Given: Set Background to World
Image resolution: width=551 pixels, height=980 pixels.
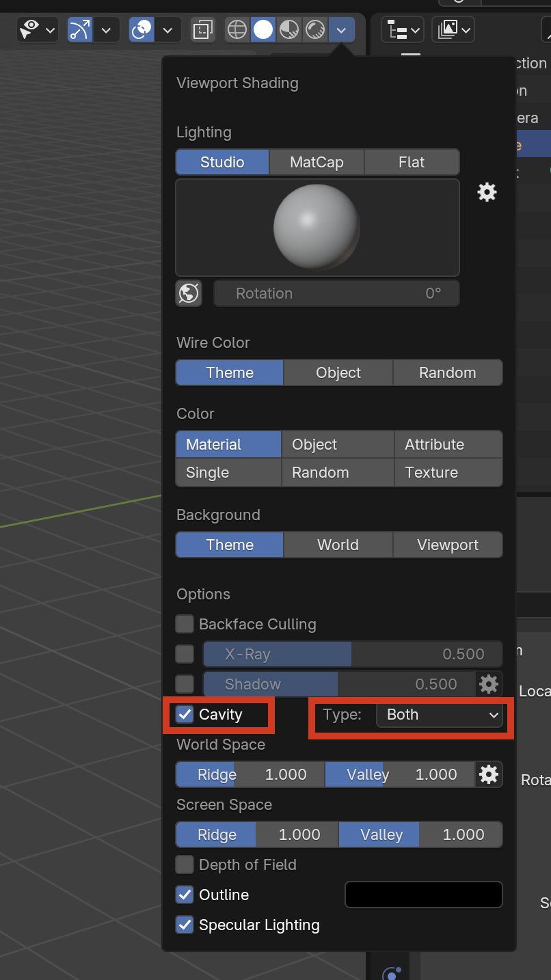Looking at the screenshot, I should tap(338, 545).
